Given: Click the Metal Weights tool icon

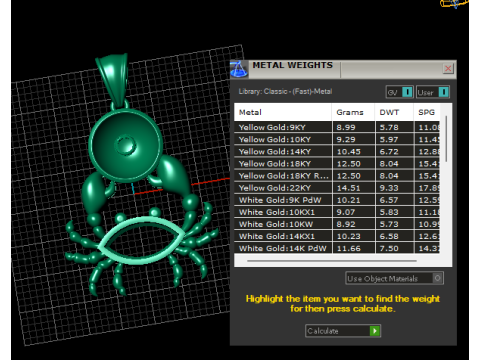Looking at the screenshot, I should click(x=239, y=69).
